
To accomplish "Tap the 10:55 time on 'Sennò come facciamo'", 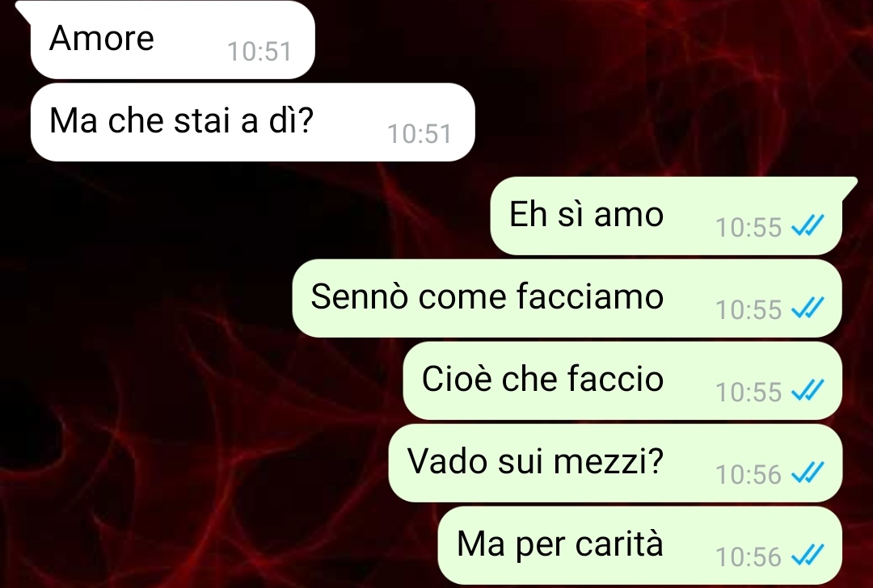I will [749, 310].
